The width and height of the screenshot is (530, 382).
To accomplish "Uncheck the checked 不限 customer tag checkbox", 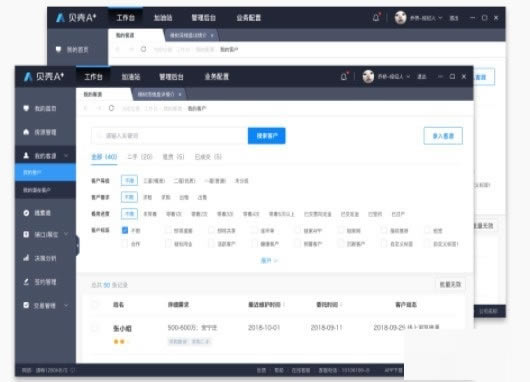I will [x=125, y=230].
